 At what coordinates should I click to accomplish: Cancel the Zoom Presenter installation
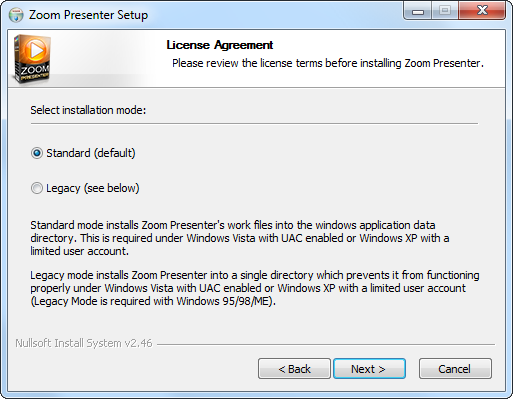455,369
